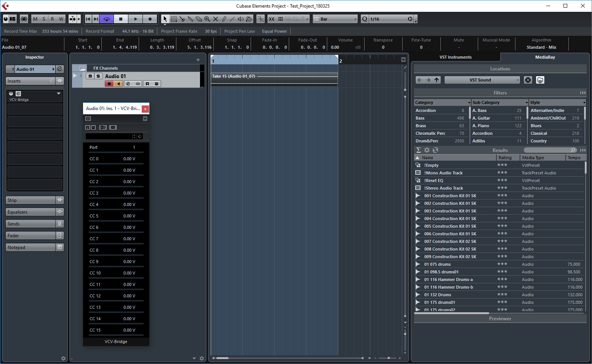The width and height of the screenshot is (592, 364).
Task: Bypass VCV-Bridge insert power button
Action: pyautogui.click(x=11, y=94)
